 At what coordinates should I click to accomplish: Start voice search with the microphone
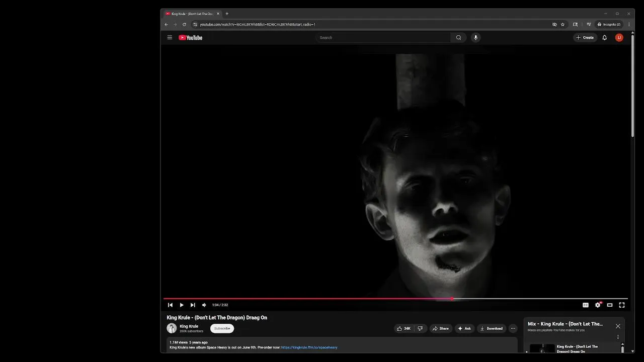475,38
